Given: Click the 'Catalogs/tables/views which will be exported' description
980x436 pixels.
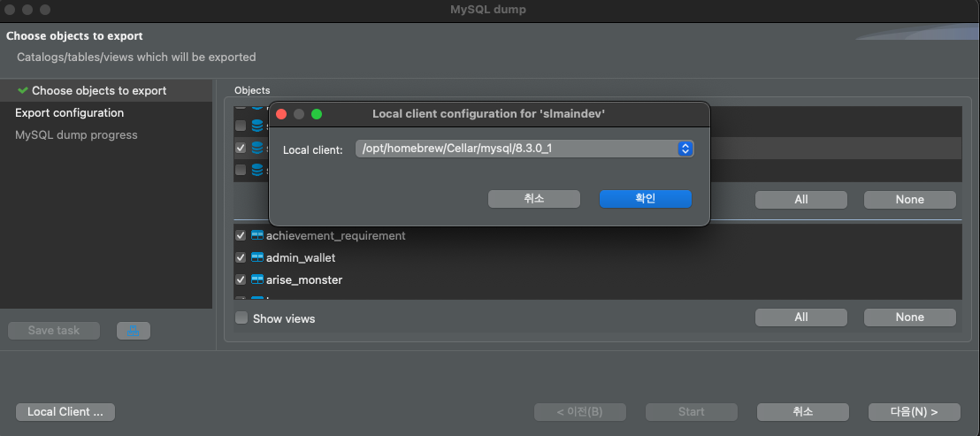Looking at the screenshot, I should click(x=136, y=57).
